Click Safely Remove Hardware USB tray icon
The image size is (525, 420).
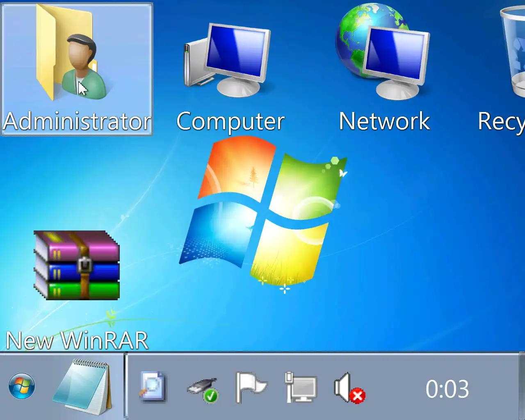203,390
